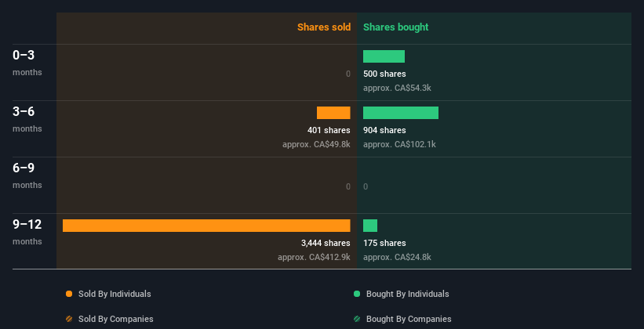Select the 9–12 months row label
The height and width of the screenshot is (329, 644).
point(27,232)
